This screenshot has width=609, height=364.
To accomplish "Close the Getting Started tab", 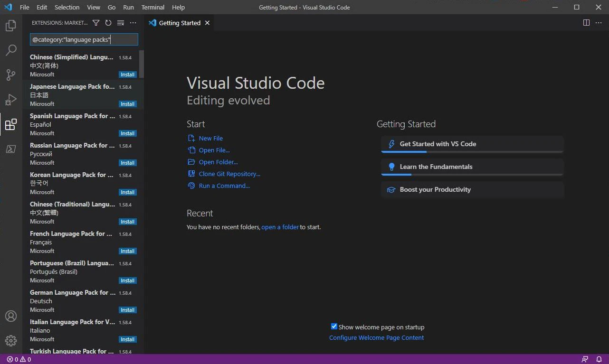I will (207, 23).
